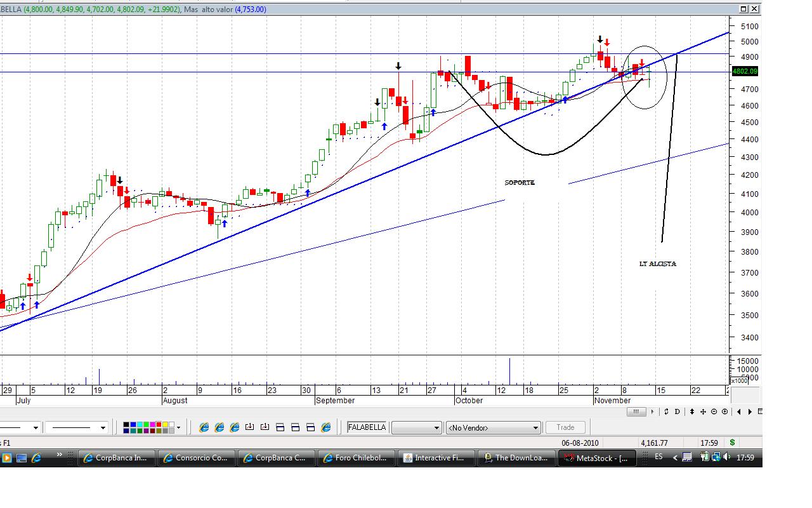Expand quick launch overflow chevron
The width and height of the screenshot is (812, 508).
tap(60, 455)
